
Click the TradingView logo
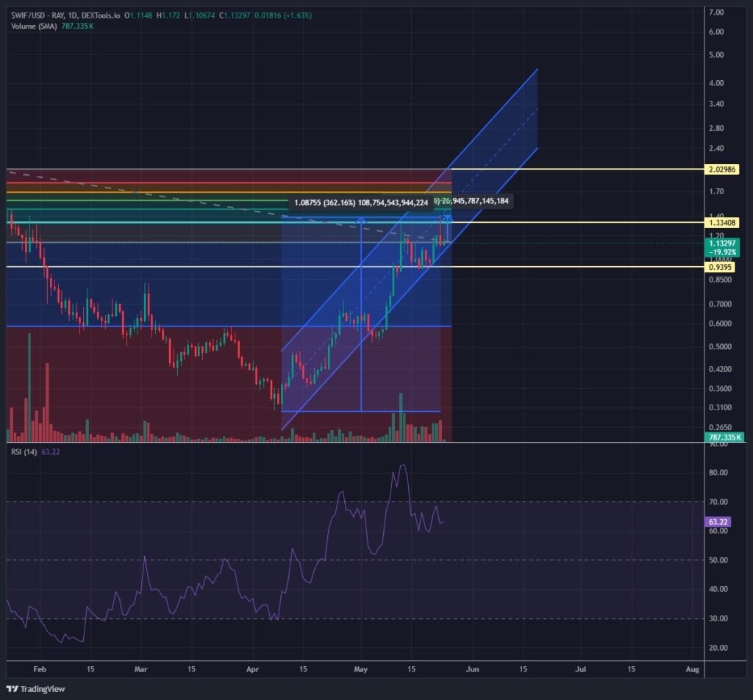35,689
